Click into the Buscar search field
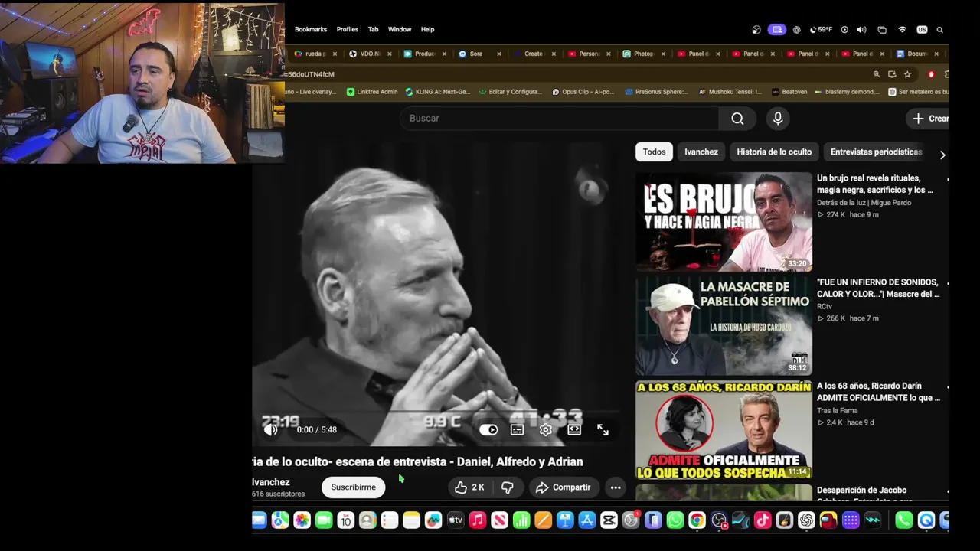The image size is (980, 551). click(559, 119)
